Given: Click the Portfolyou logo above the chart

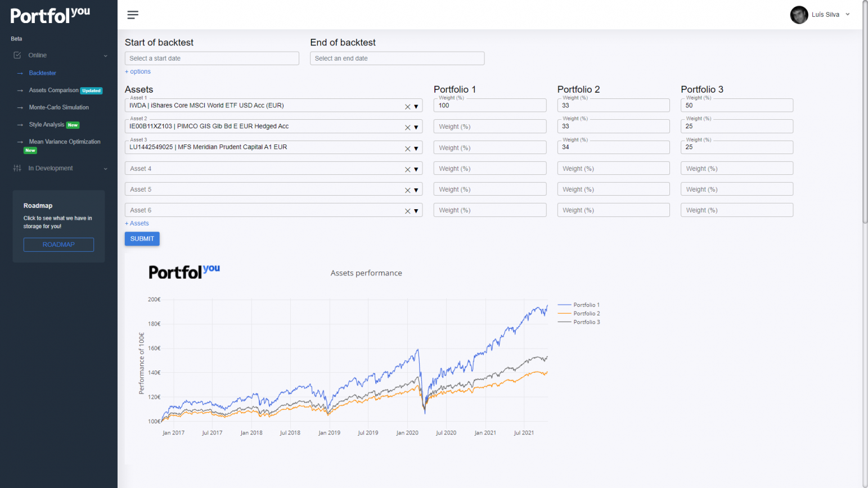Looking at the screenshot, I should (184, 272).
